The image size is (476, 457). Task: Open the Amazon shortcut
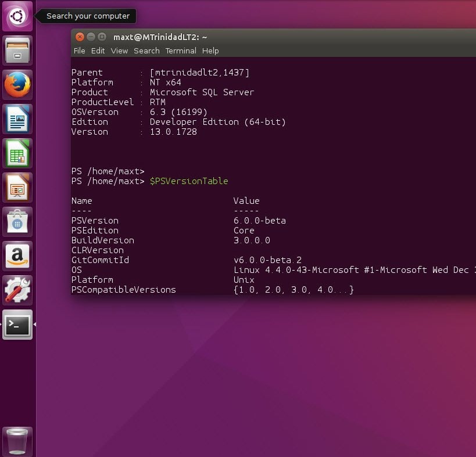pos(17,256)
